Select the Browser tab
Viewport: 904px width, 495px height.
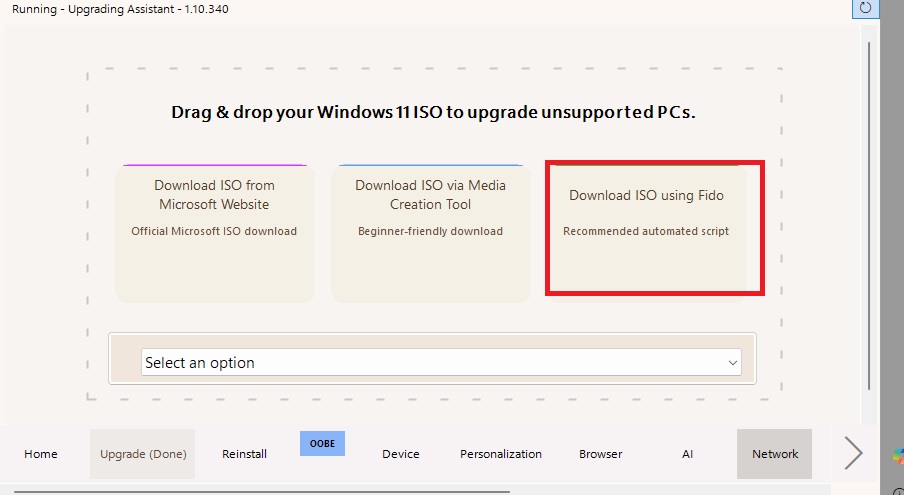[601, 454]
